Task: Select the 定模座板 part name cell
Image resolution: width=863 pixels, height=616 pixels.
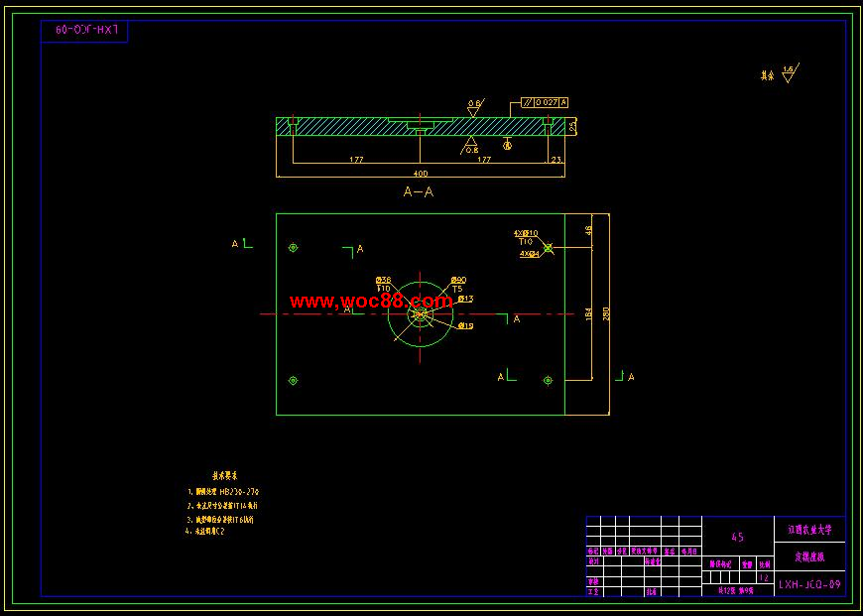Action: click(809, 556)
